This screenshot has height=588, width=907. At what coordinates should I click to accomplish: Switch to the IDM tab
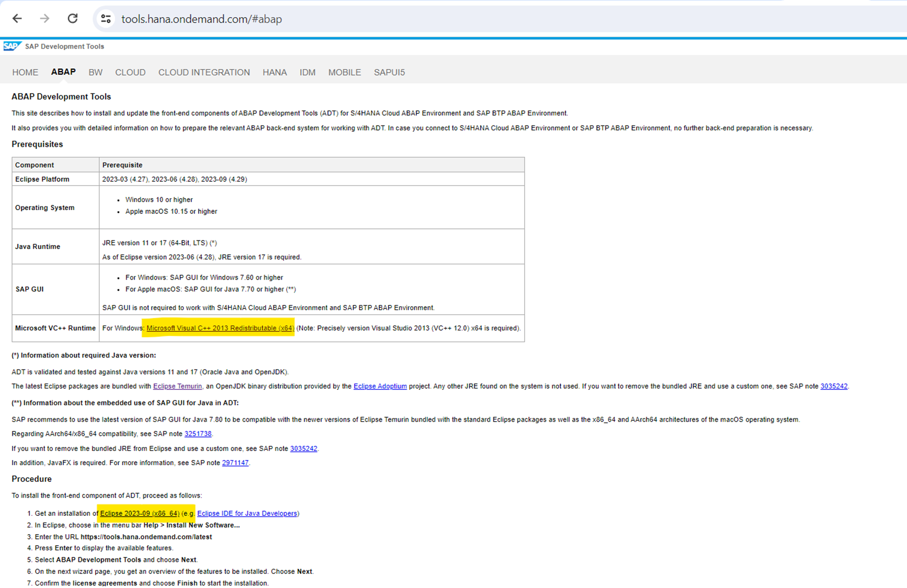(x=308, y=72)
